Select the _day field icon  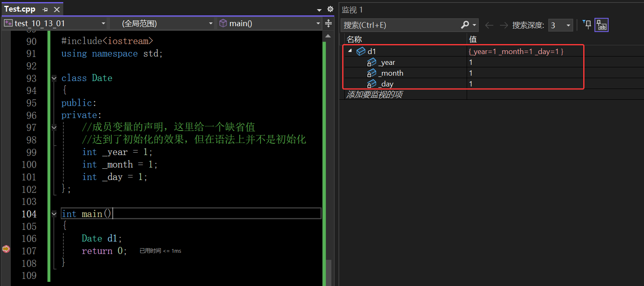click(x=371, y=84)
